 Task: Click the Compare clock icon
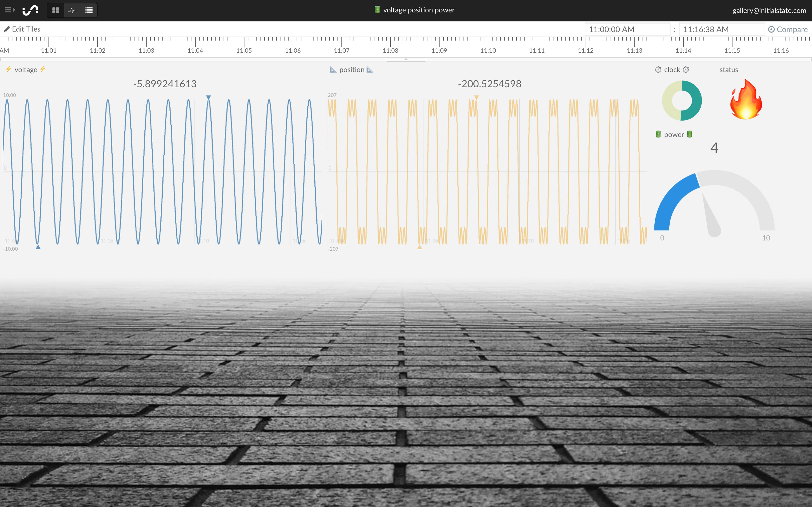(x=771, y=30)
